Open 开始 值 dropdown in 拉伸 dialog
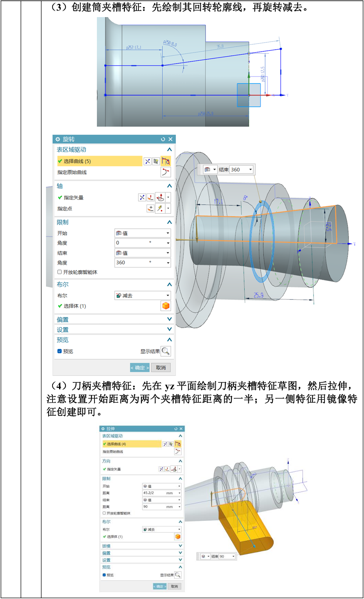 coord(162,486)
